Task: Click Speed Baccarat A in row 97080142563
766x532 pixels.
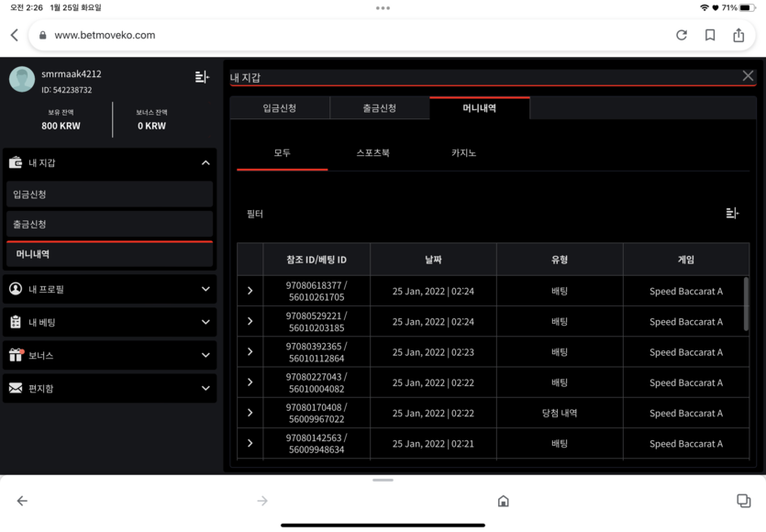Action: 686,444
